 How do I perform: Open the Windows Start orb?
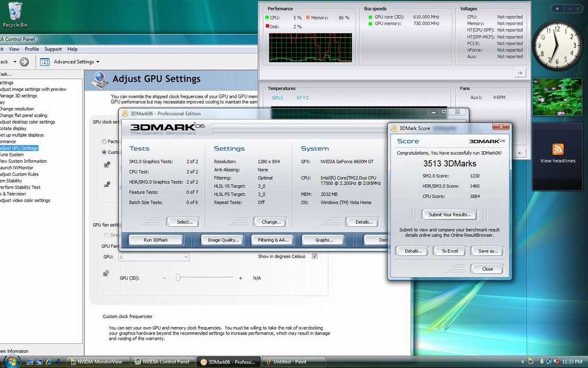point(11,362)
